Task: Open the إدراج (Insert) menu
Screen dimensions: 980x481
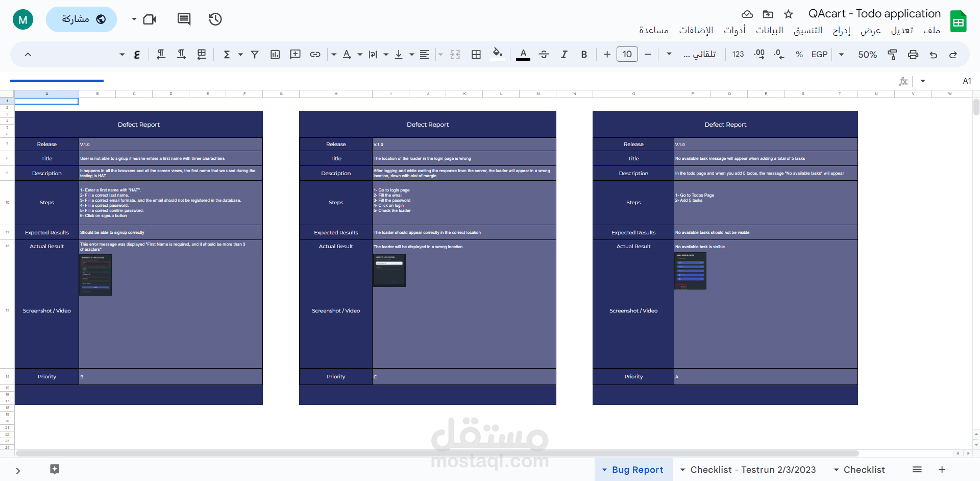Action: [x=842, y=30]
